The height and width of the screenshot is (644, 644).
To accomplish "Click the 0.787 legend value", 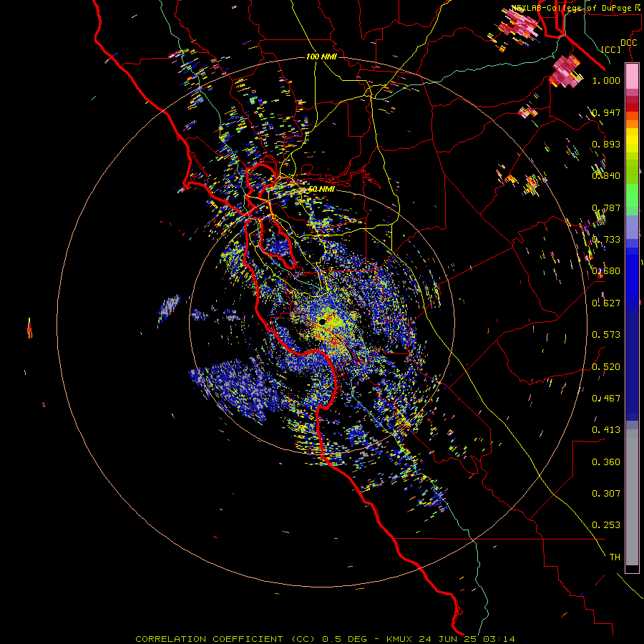I will click(x=606, y=208).
